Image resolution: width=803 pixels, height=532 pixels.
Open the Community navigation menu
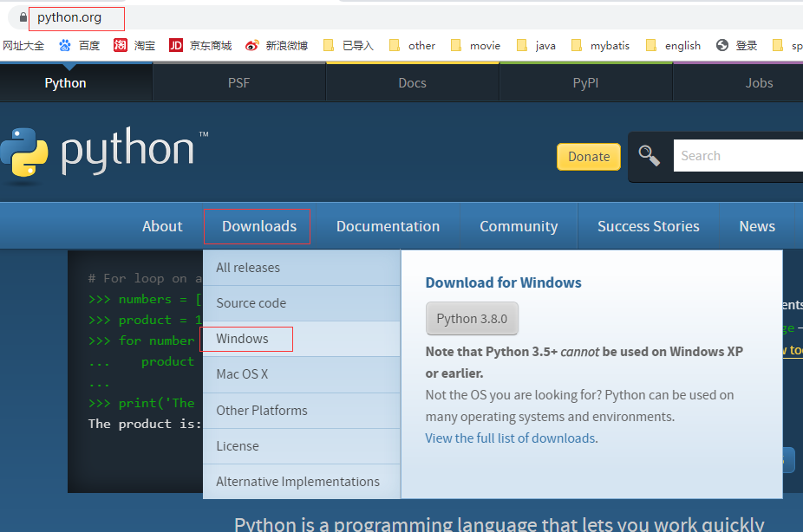point(519,226)
